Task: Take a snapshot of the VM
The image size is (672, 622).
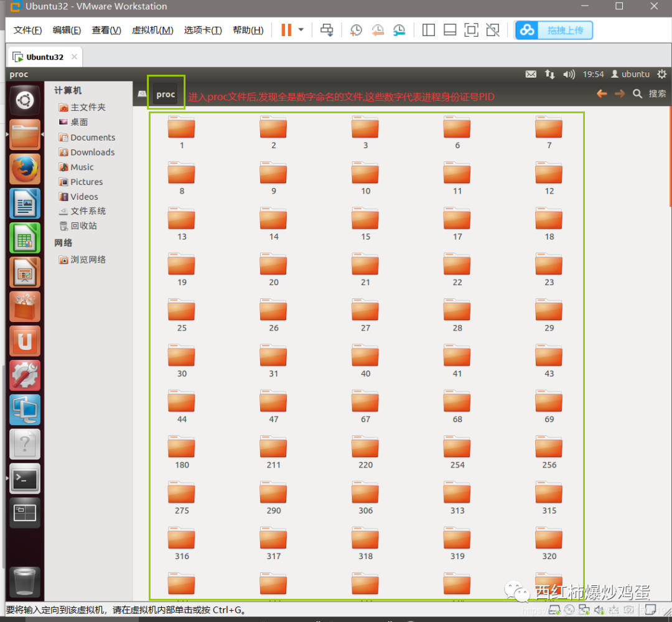Action: coord(356,30)
